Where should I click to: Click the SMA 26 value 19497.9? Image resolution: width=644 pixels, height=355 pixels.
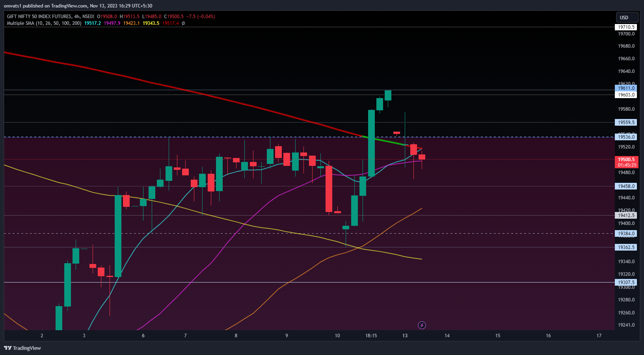click(x=112, y=23)
